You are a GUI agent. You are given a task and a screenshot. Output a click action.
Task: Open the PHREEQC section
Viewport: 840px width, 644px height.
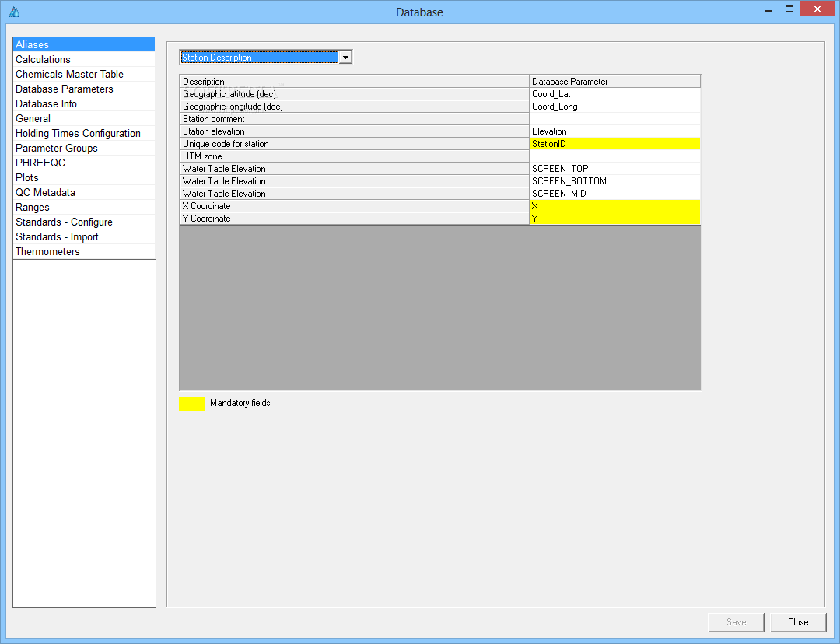(x=84, y=163)
